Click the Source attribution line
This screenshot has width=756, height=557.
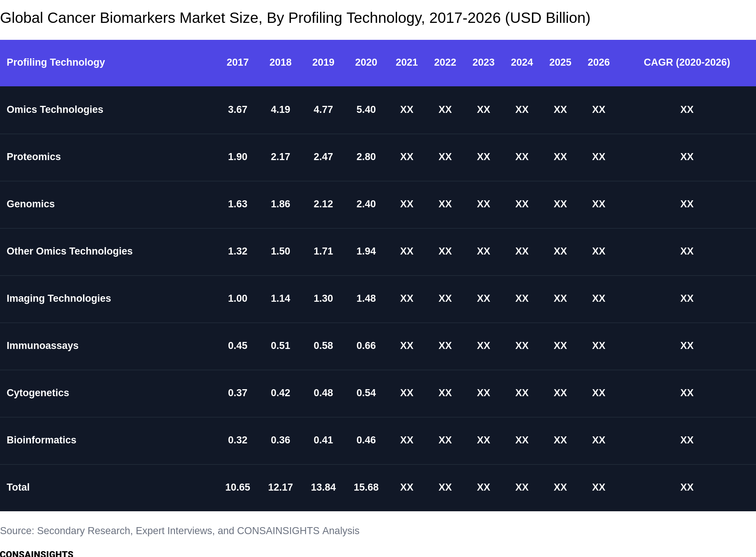coord(180,531)
